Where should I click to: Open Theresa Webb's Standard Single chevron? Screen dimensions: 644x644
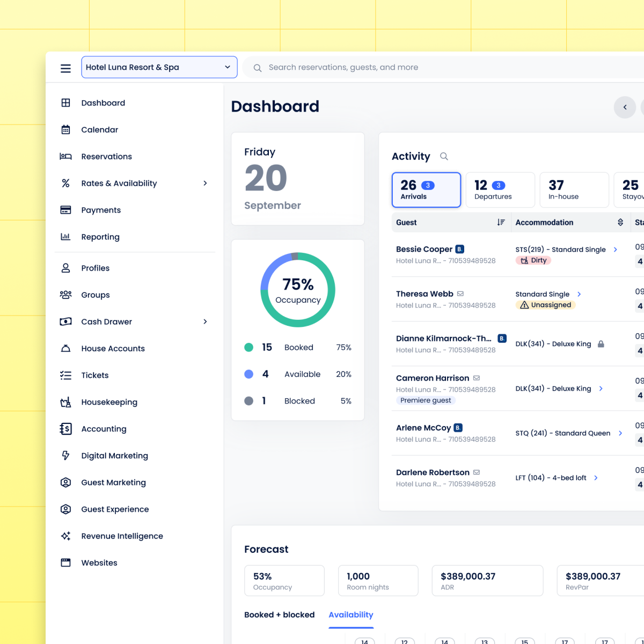tap(579, 294)
